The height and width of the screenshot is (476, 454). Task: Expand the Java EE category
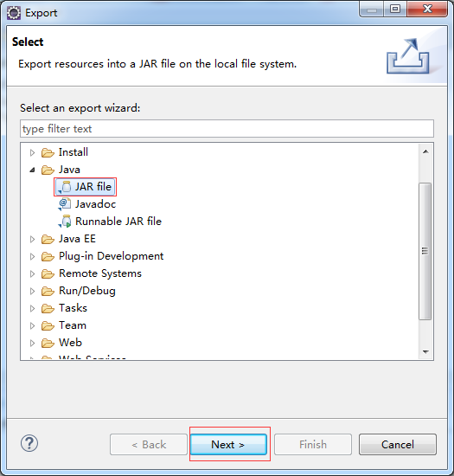click(33, 239)
